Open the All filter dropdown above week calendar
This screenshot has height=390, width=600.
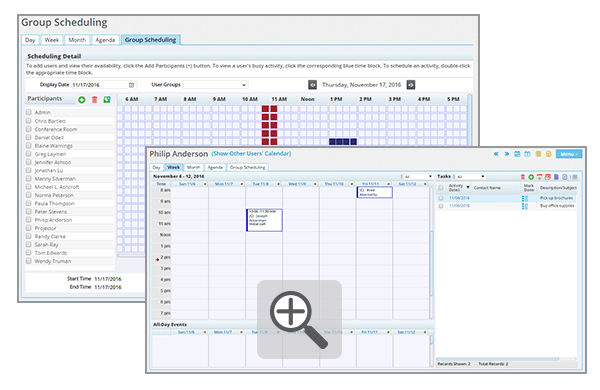click(x=417, y=176)
